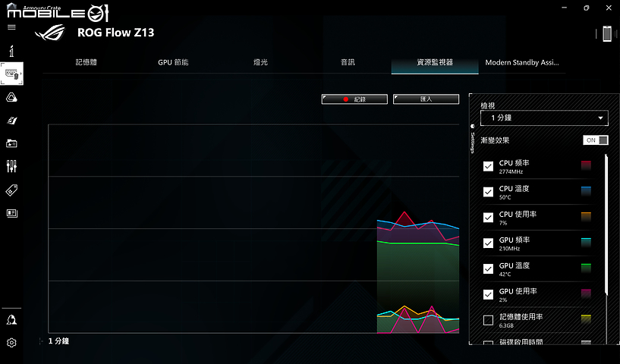Open Aura Sync triangle icon
620x364 pixels.
[x=11, y=97]
